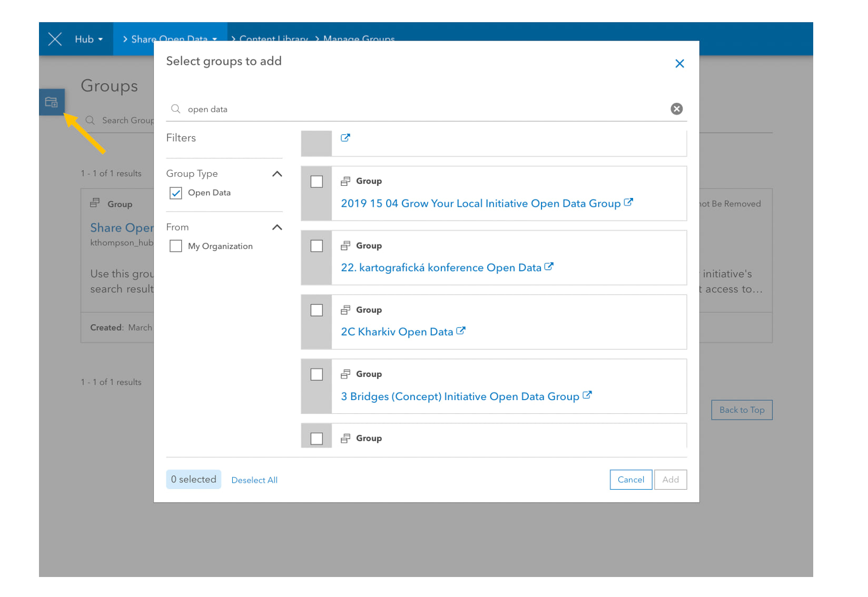
Task: Close the Select groups dialog
Action: click(679, 64)
